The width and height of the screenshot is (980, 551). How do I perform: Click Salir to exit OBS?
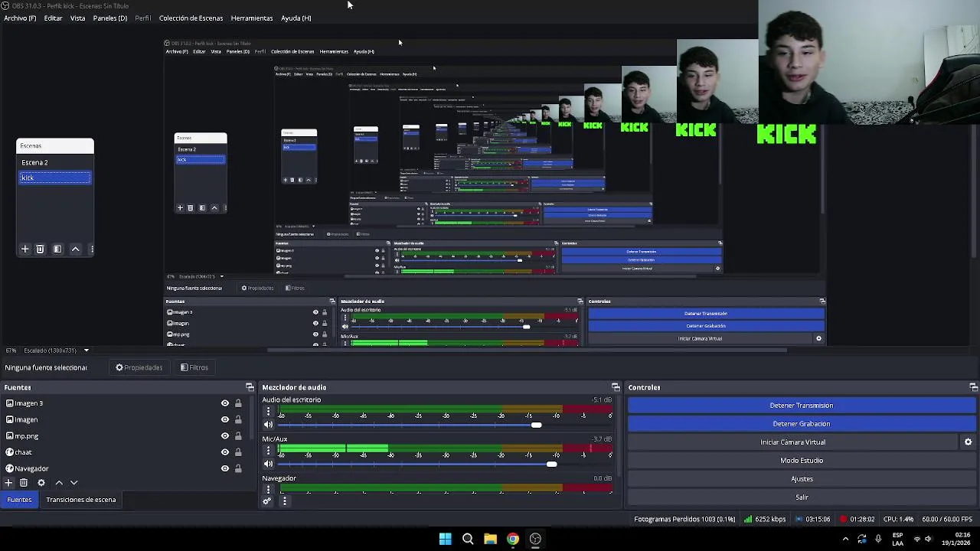[802, 497]
